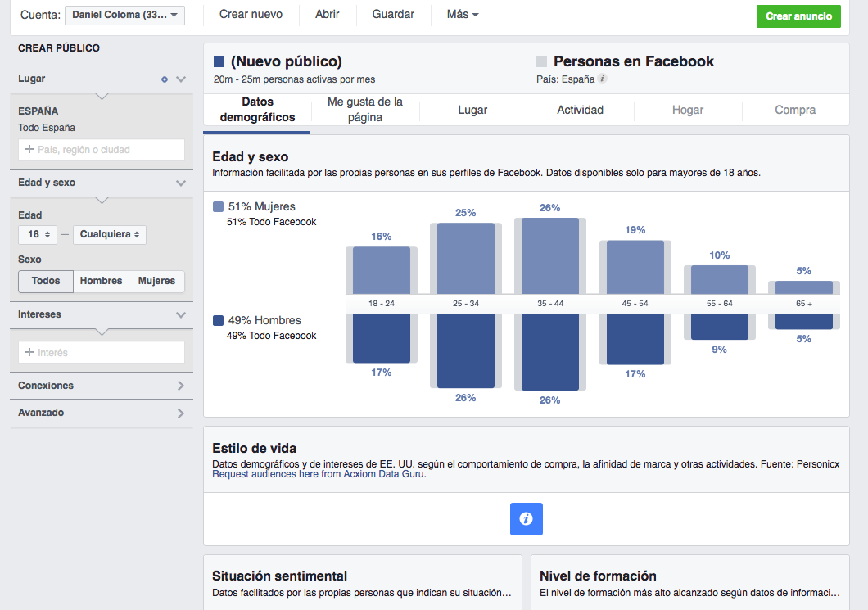Screen dimensions: 868x610
Task: Open the Cualquiera maximum age selector
Action: click(x=110, y=234)
